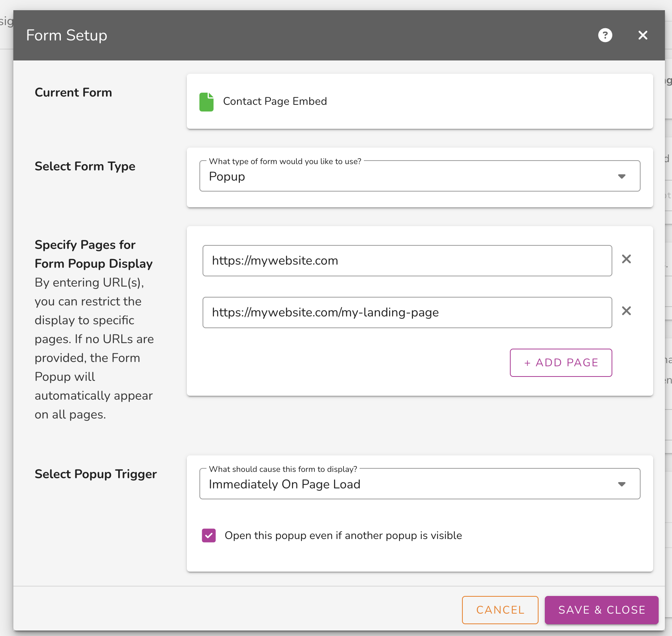Click the 'What should cause this form' label
Image resolution: width=672 pixels, height=636 pixels.
coord(283,469)
